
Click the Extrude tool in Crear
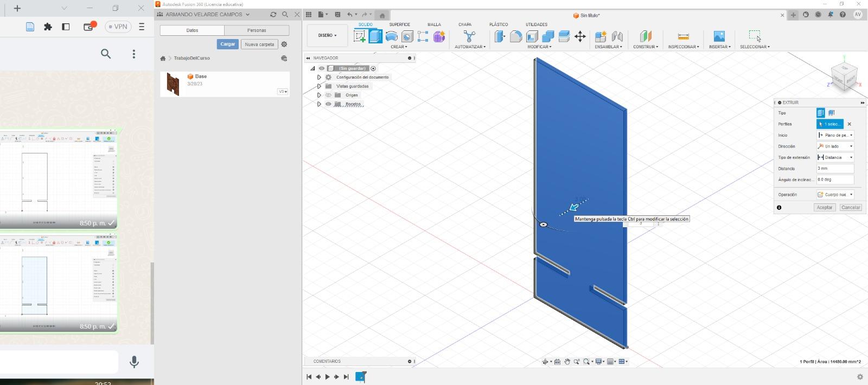point(375,36)
